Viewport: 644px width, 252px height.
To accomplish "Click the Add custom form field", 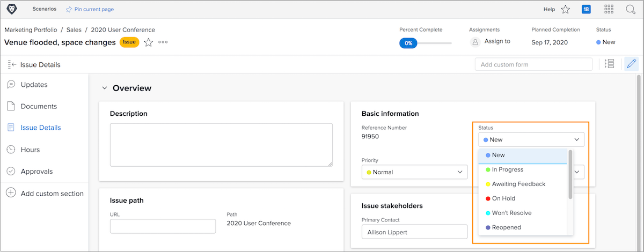I will pos(535,64).
